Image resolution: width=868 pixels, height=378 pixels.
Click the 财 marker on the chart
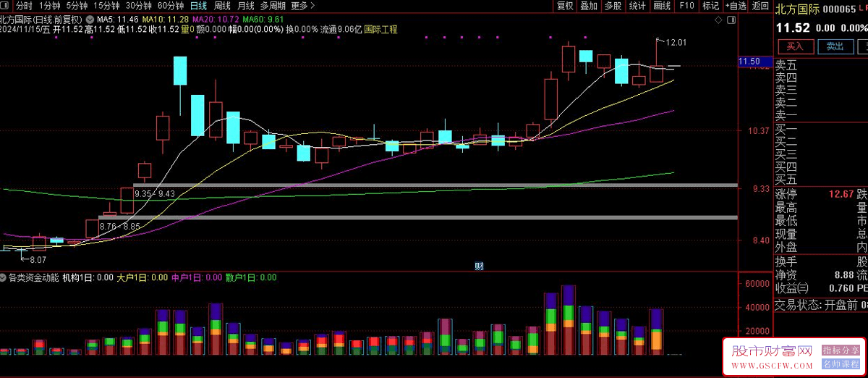(x=479, y=266)
